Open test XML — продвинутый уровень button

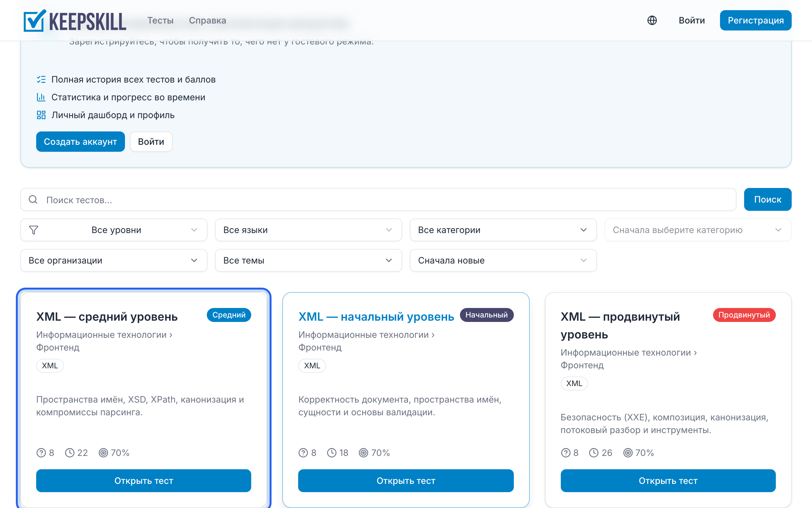click(668, 481)
